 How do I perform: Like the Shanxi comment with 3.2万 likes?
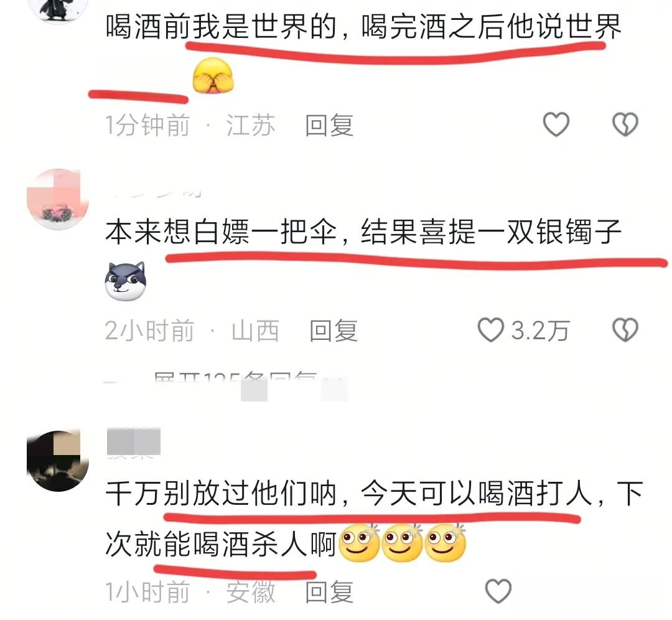(x=490, y=330)
